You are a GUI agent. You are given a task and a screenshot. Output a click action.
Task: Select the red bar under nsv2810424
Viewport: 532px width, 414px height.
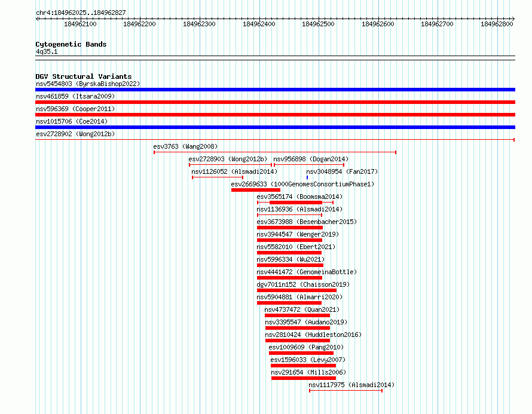pyautogui.click(x=298, y=341)
